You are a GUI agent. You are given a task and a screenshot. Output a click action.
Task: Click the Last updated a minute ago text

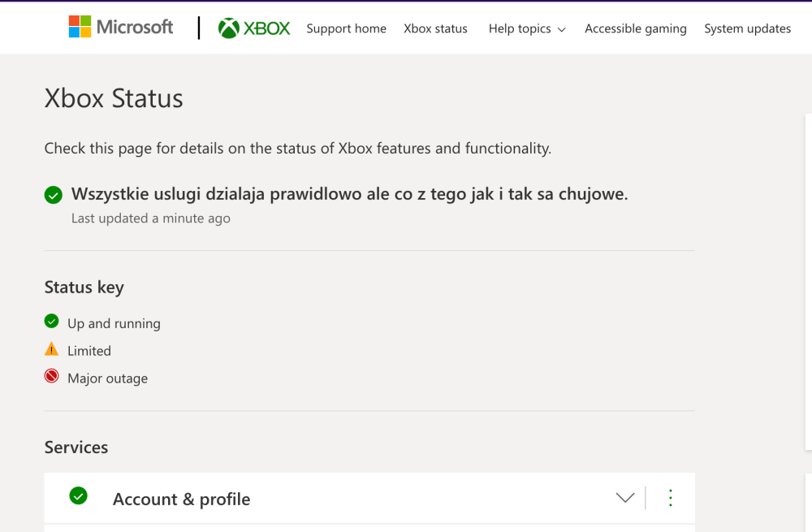coord(150,218)
